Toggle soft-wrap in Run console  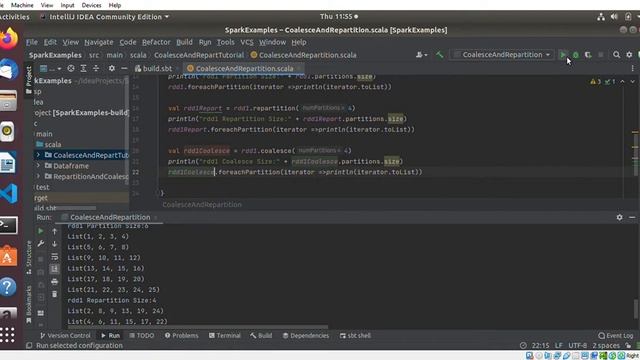(x=54, y=257)
